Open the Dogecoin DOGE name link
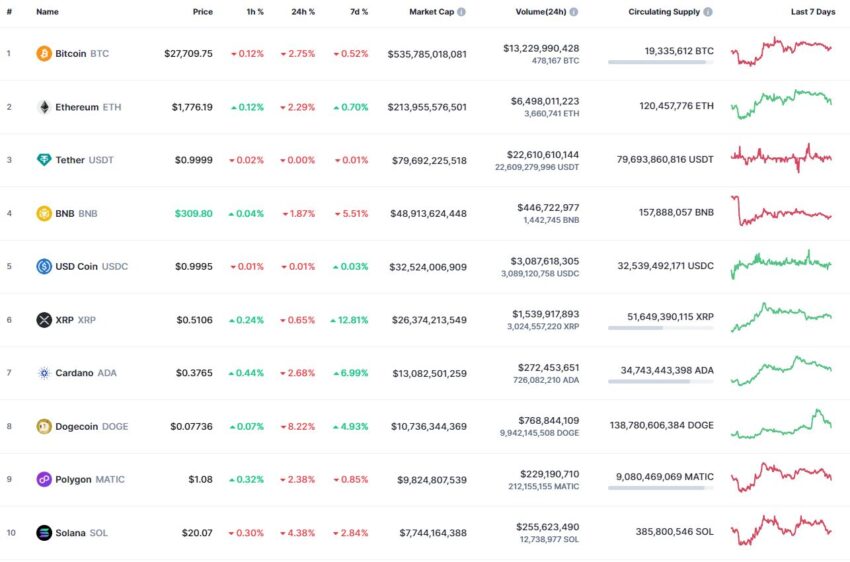 pos(92,427)
